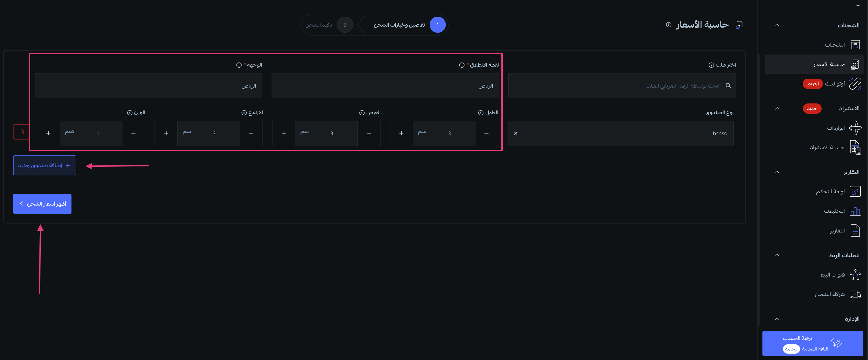The height and width of the screenshot is (360, 868).
Task: Click info icon next to حاسبة الأسعار title
Action: (668, 25)
